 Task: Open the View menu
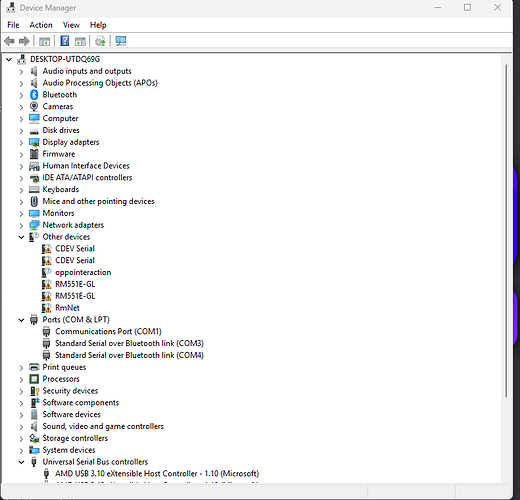point(71,25)
